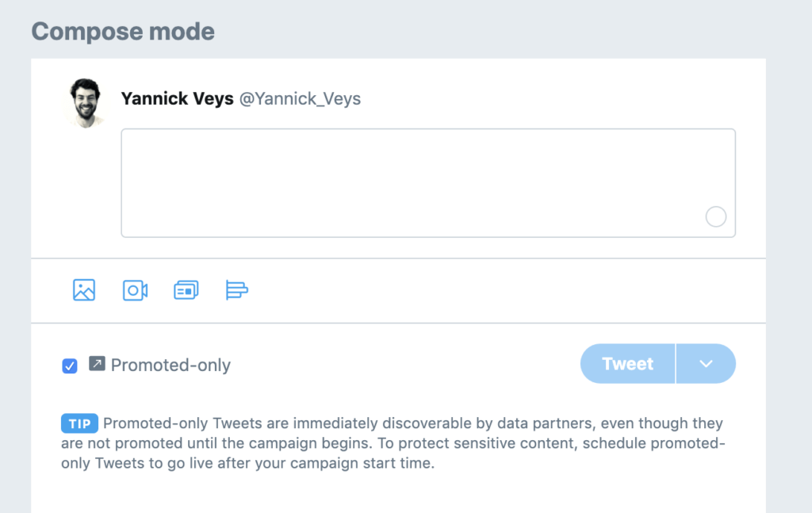Click the character count circle indicator

point(715,217)
